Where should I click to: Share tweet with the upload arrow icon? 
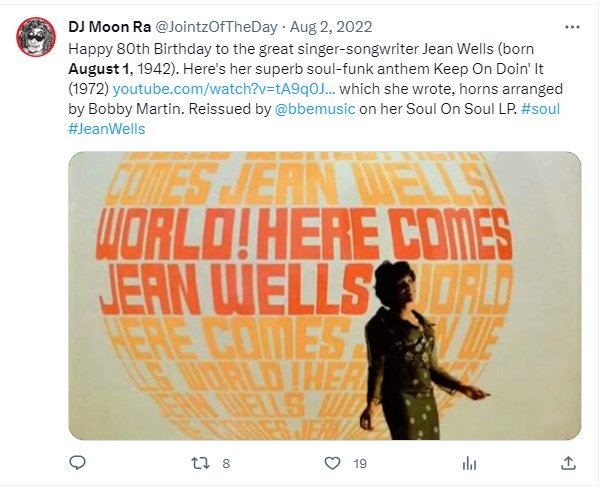tap(568, 463)
